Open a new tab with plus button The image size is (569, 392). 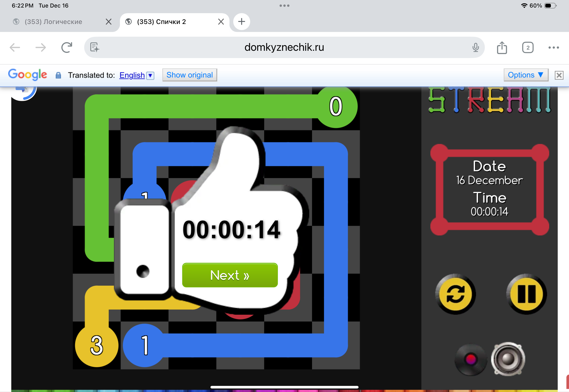[x=241, y=22]
